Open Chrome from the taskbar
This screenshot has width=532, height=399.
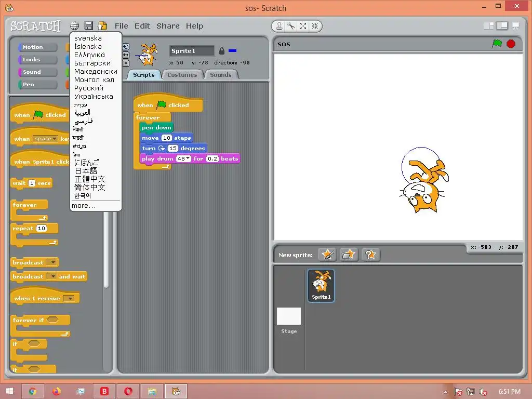[33, 391]
